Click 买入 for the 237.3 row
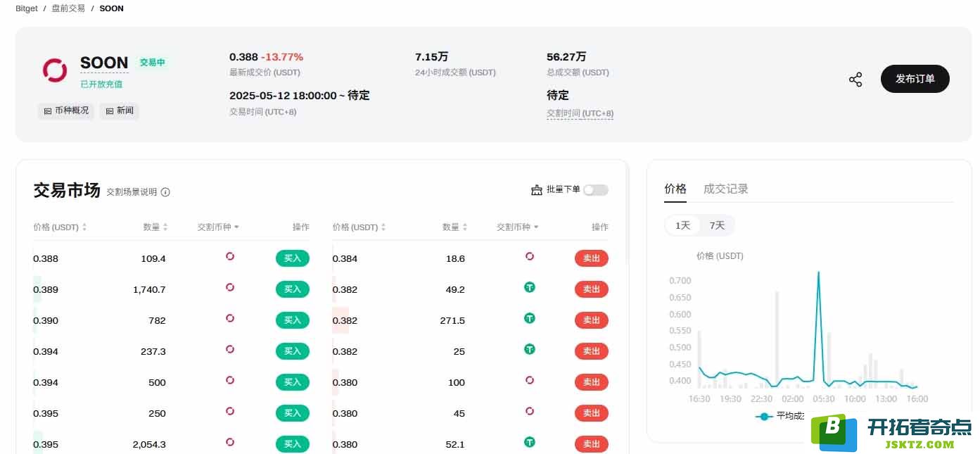This screenshot has height=454, width=980. [293, 351]
